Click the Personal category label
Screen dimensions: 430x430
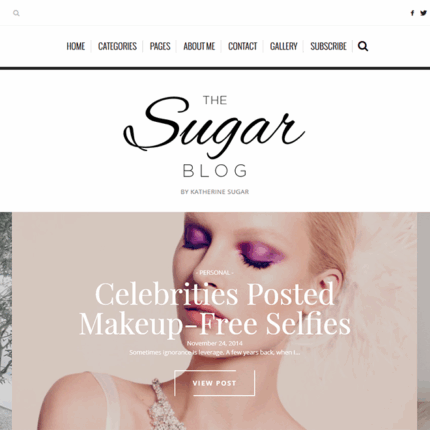click(215, 273)
